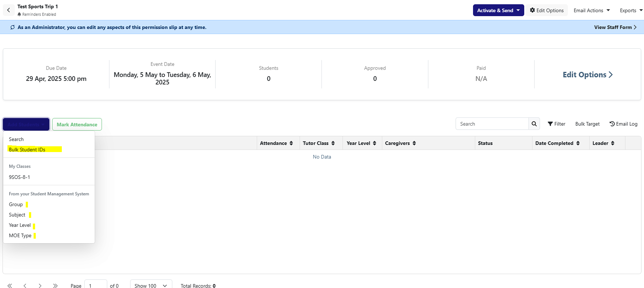Click the search magnifier icon button

pos(534,124)
